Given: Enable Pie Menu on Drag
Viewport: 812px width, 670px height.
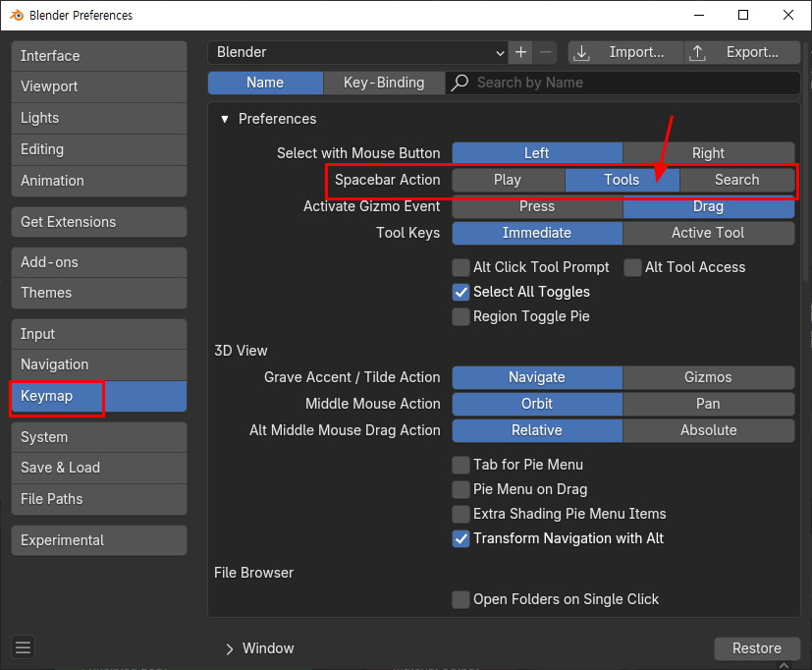Looking at the screenshot, I should (460, 489).
